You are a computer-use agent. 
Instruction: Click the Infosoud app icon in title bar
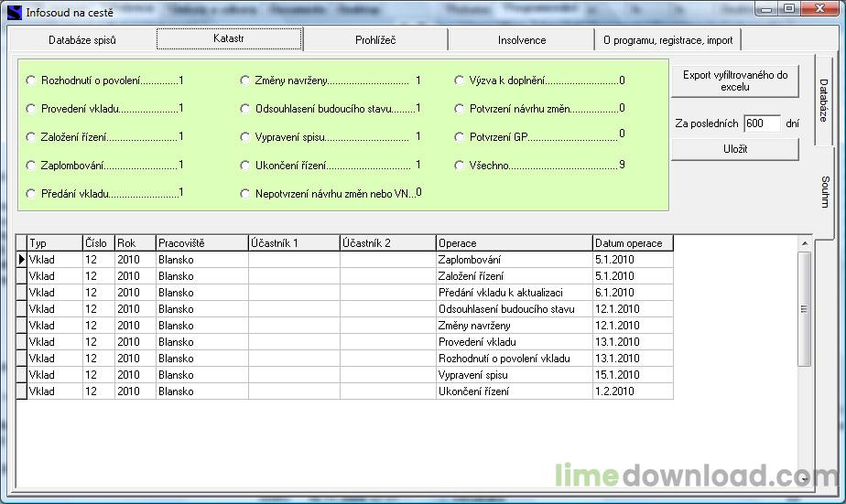tap(14, 12)
